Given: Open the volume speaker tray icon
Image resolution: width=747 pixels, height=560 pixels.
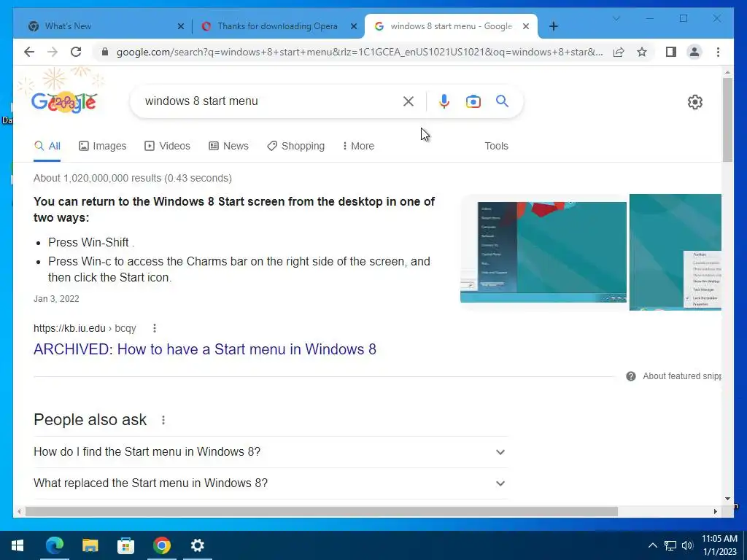Looking at the screenshot, I should point(687,545).
